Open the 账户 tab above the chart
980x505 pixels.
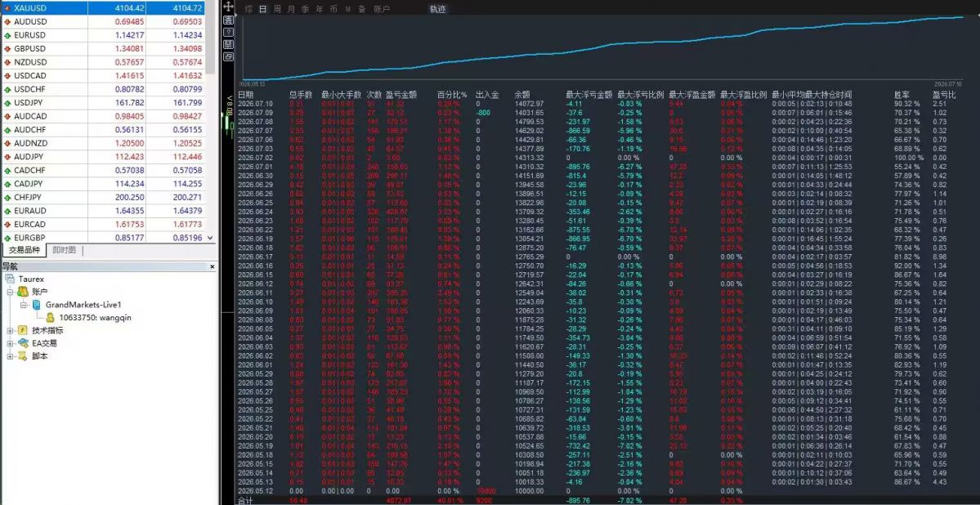click(382, 9)
